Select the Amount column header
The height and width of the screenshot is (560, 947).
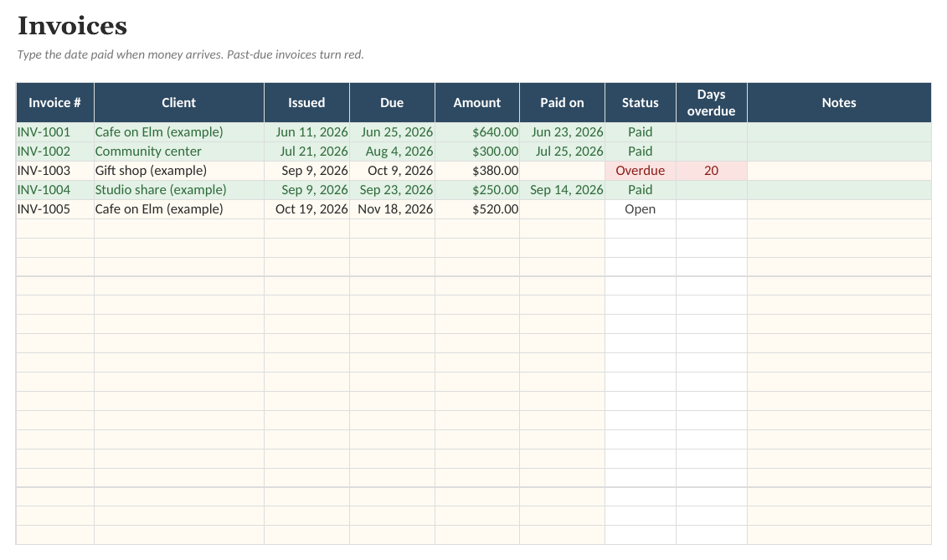click(x=477, y=103)
